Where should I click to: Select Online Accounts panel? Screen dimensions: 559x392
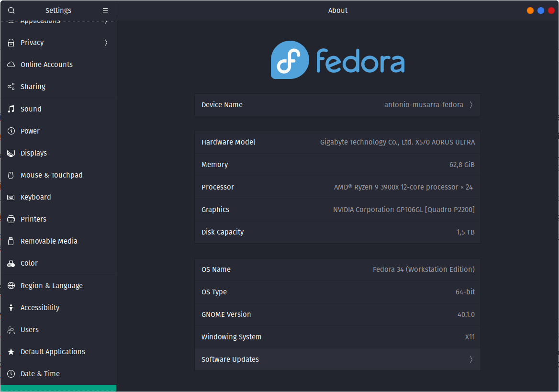coord(58,65)
